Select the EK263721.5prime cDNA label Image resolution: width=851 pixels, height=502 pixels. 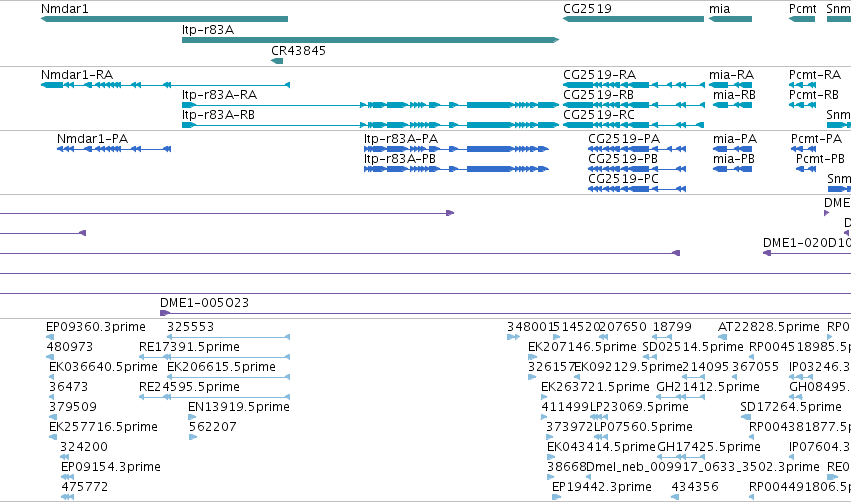click(595, 386)
